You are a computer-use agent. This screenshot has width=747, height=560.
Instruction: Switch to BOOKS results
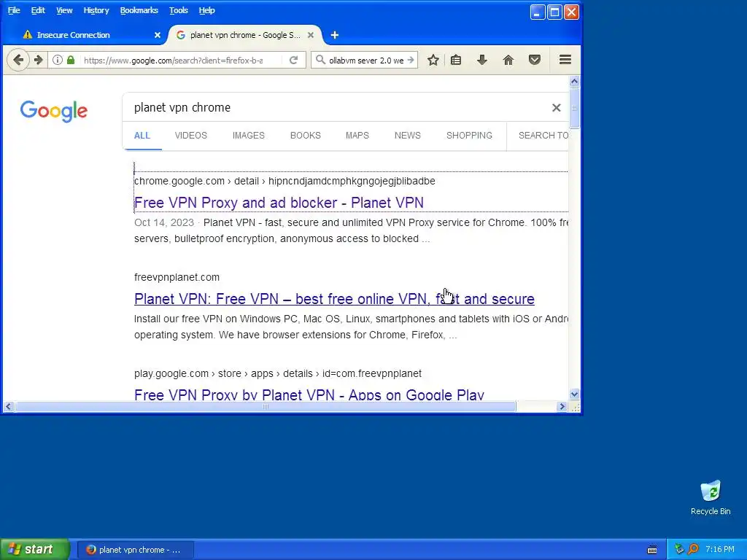[x=306, y=136]
